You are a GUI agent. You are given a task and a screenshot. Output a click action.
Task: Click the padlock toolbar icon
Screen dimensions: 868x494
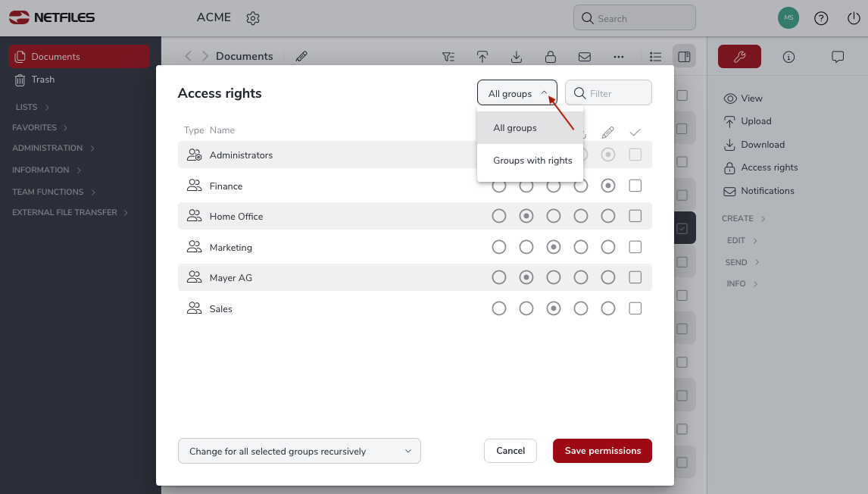[x=550, y=57]
